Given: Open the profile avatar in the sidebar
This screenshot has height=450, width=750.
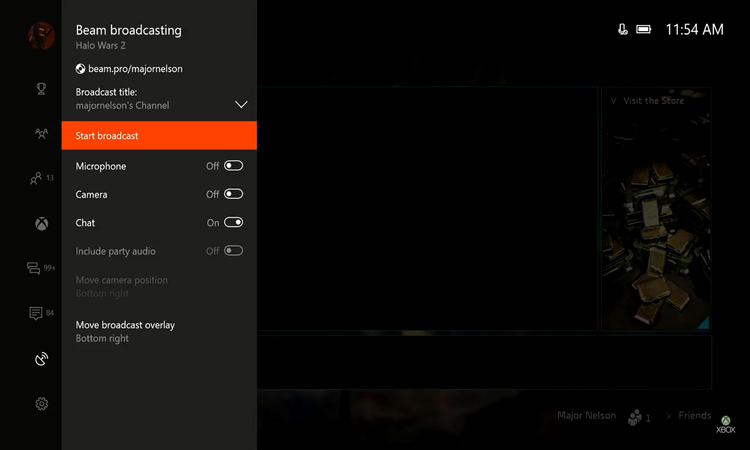Looking at the screenshot, I should click(x=41, y=36).
